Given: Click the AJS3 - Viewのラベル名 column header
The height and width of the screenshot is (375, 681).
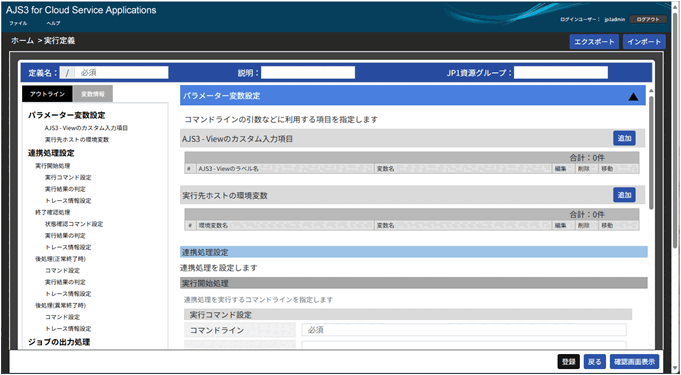Looking at the screenshot, I should (285, 169).
